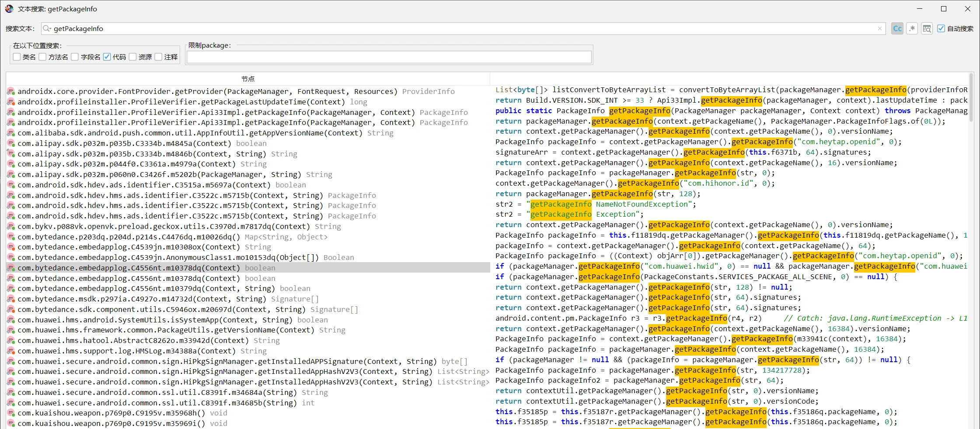Click method icon of C8391f.m34685b row
Image resolution: width=980 pixels, height=429 pixels.
pyautogui.click(x=11, y=403)
